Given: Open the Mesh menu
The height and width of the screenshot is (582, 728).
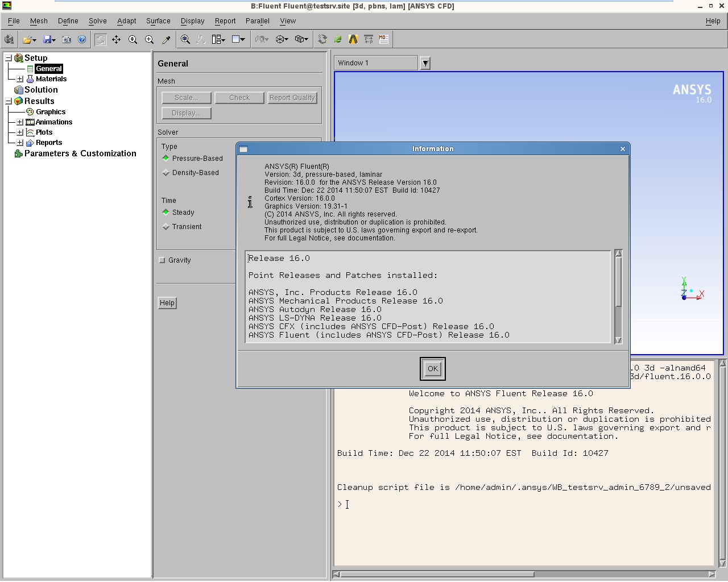Looking at the screenshot, I should (39, 21).
